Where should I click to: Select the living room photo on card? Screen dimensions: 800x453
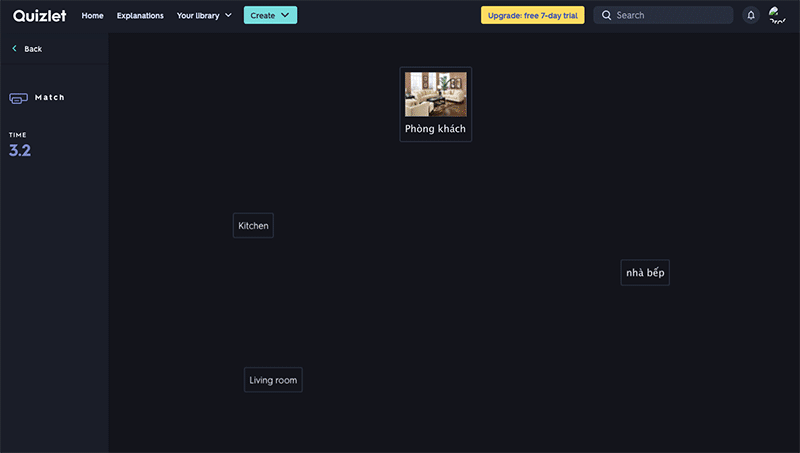tap(435, 94)
